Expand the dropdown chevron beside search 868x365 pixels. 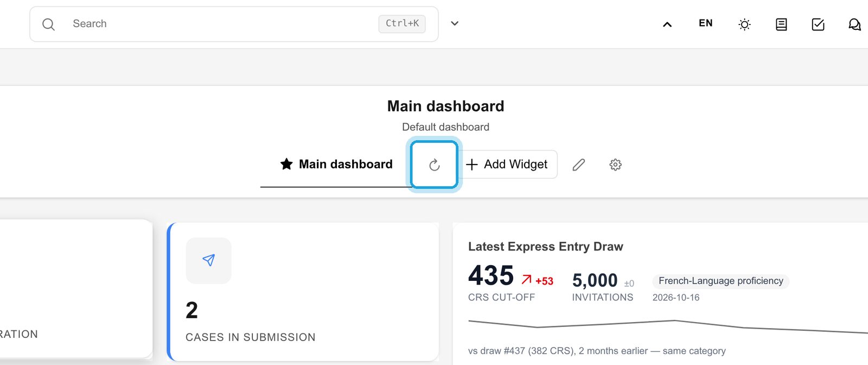pos(455,23)
